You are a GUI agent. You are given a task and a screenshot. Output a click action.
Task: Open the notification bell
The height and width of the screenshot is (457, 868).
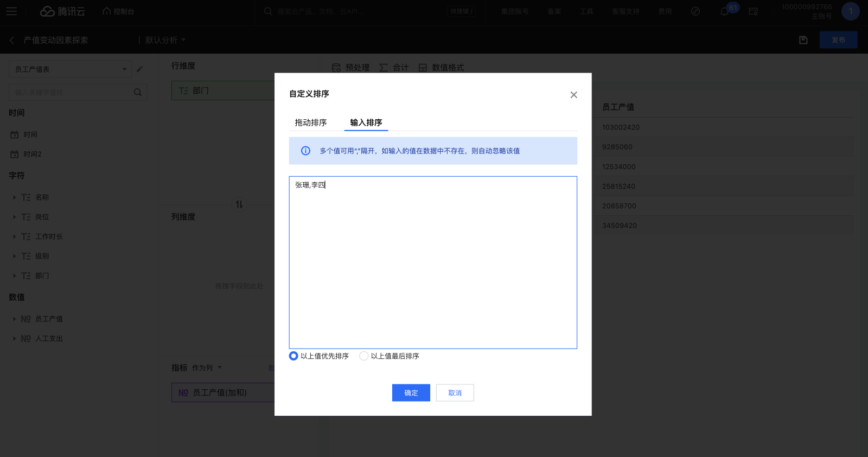pos(724,11)
